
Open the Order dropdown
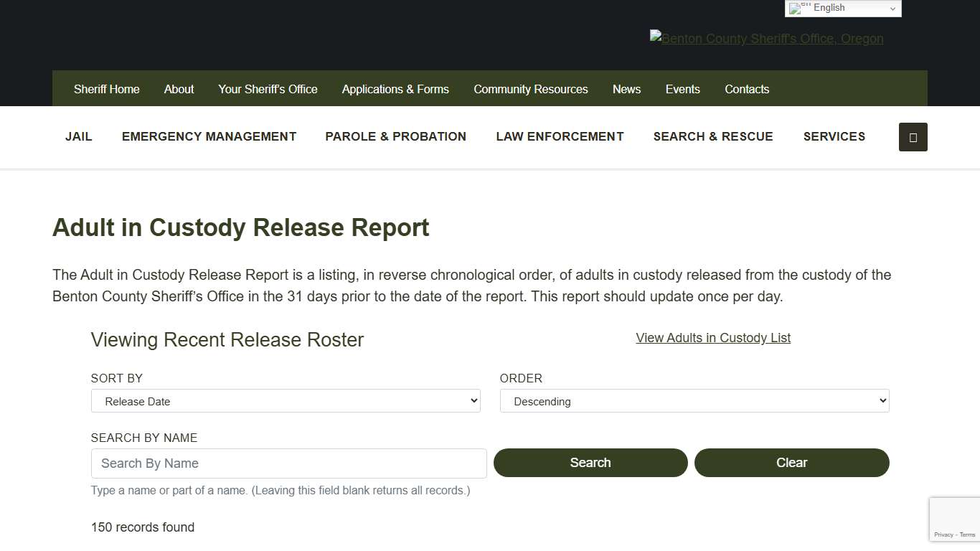(x=694, y=400)
